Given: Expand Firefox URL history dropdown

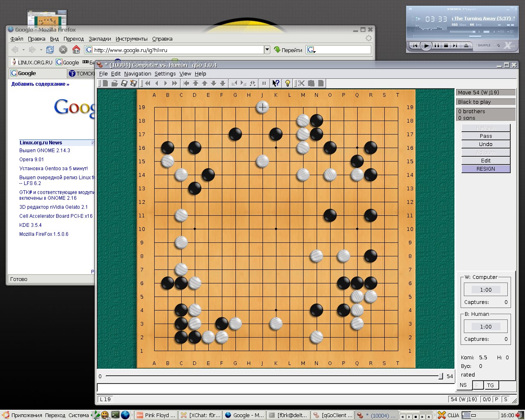Looking at the screenshot, I should 267,50.
